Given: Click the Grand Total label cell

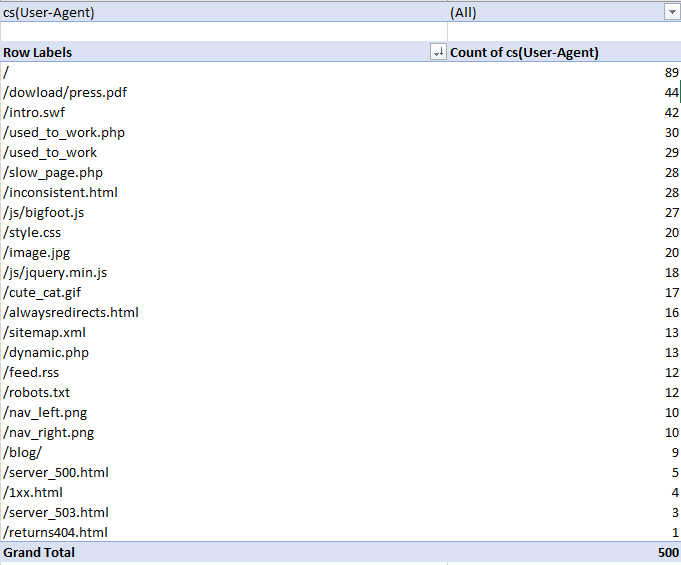Looking at the screenshot, I should pos(39,552).
